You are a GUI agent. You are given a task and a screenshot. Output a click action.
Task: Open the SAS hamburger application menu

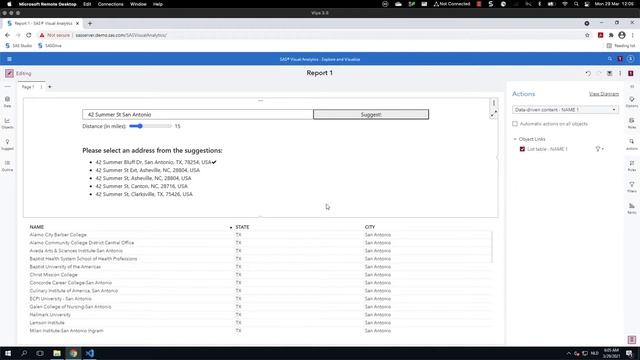(9, 59)
